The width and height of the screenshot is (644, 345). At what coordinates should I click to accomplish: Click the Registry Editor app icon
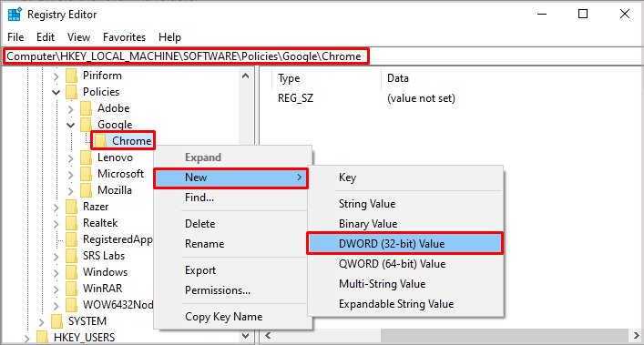tap(15, 15)
